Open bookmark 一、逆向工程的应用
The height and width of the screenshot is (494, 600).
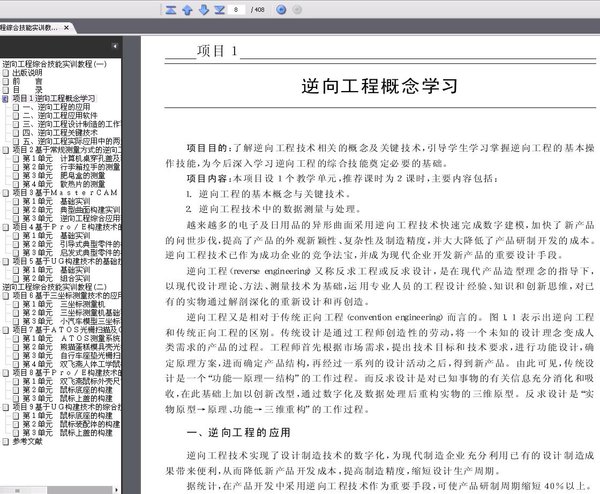56,107
